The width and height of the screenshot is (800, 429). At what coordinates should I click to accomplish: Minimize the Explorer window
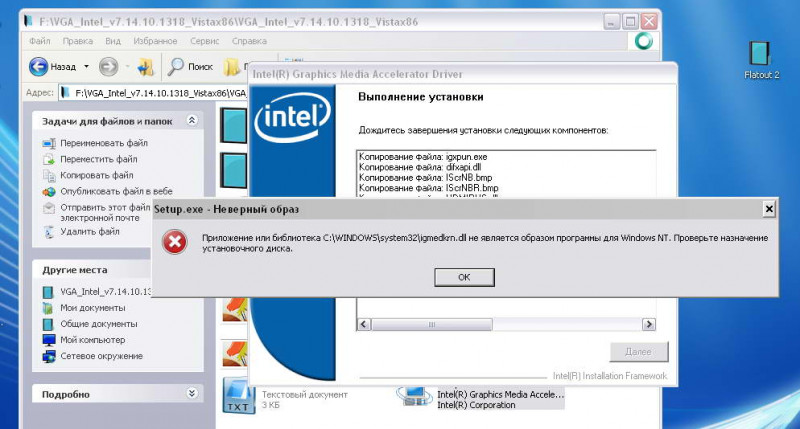point(611,22)
